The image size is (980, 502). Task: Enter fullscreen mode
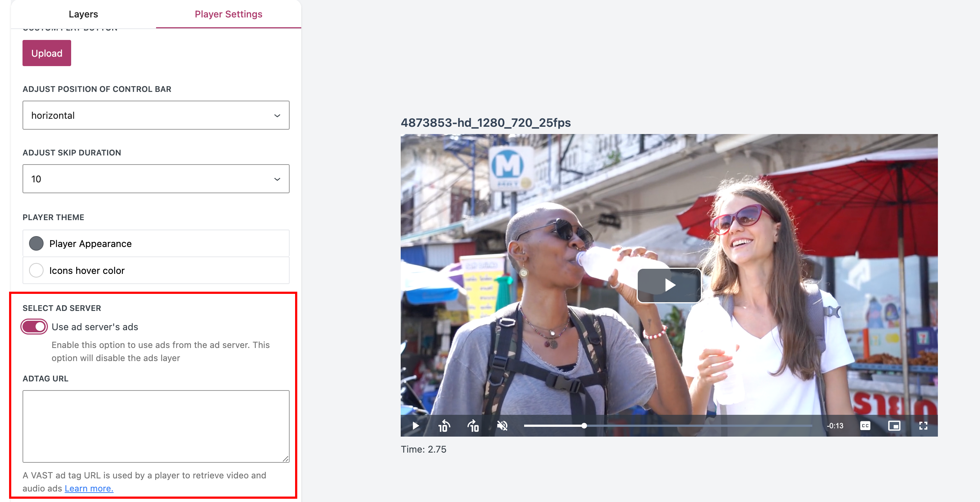click(923, 425)
